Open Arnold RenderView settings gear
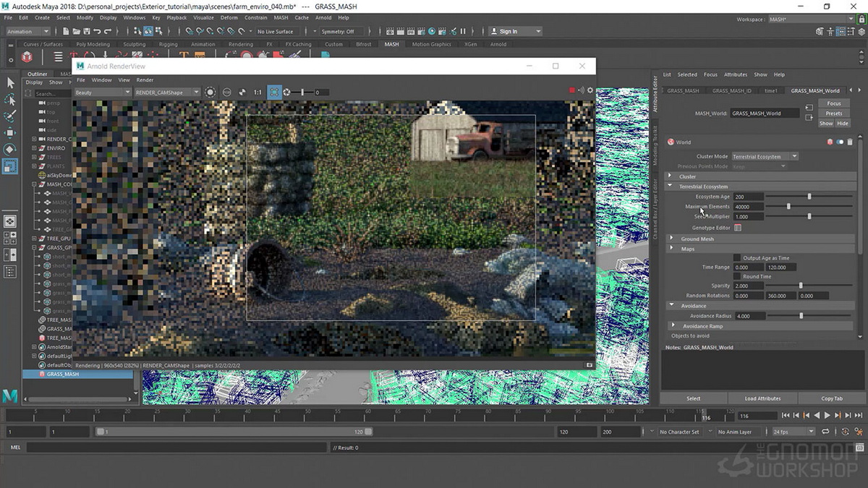868x488 pixels. tap(590, 91)
